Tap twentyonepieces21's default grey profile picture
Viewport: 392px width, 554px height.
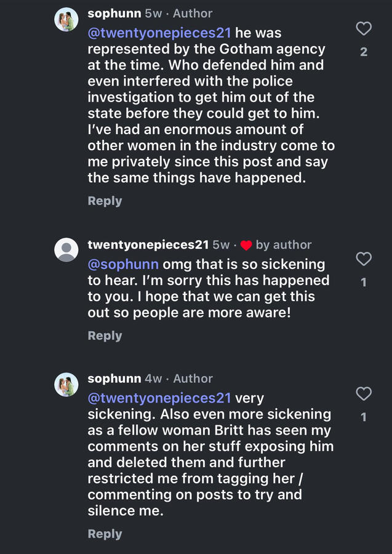[x=66, y=250]
